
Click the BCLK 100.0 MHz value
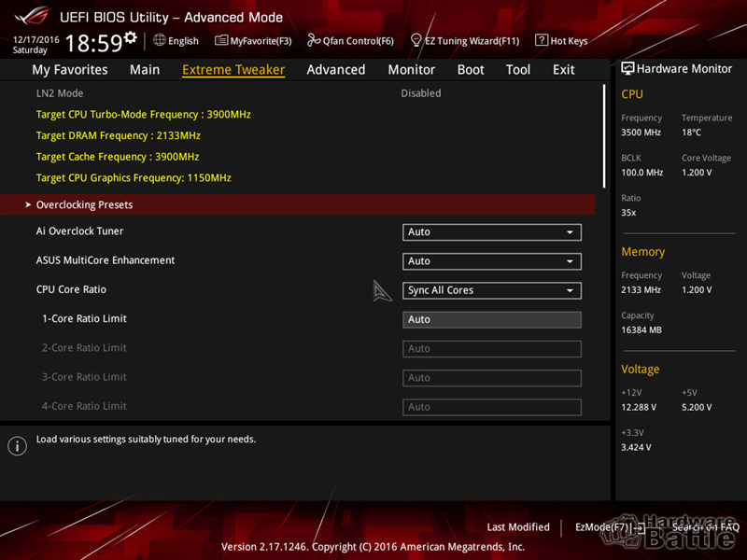(x=641, y=173)
